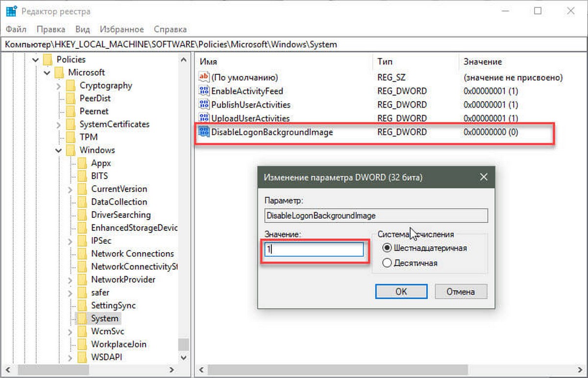The width and height of the screenshot is (588, 378).
Task: Select the System folder icon in tree
Action: point(82,318)
